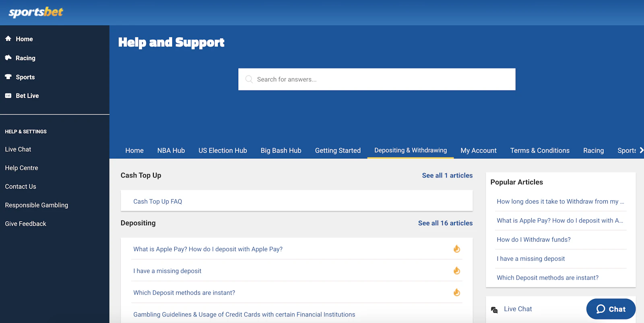
Task: Open the blue Chat button
Action: pos(611,309)
